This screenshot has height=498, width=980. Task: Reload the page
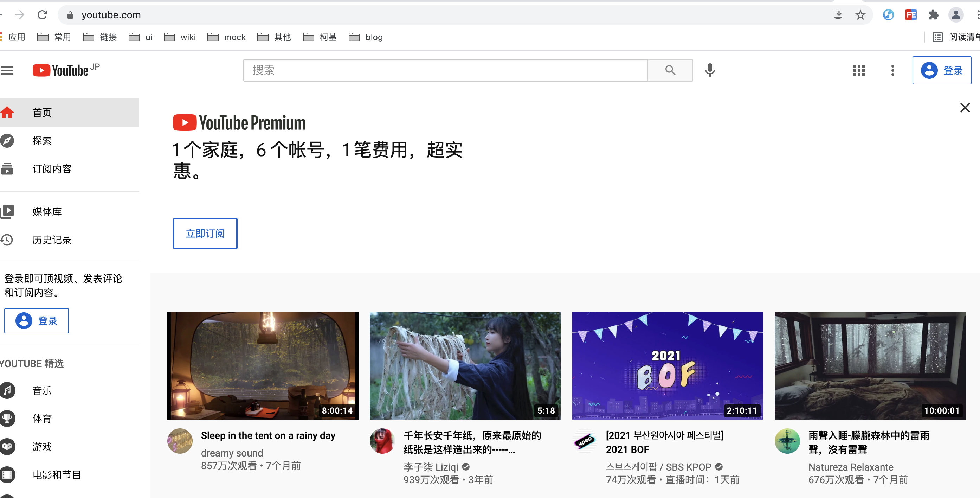pos(42,15)
